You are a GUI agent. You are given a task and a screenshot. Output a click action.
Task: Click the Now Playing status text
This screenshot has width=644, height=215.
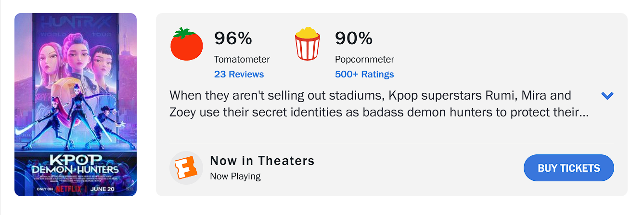(235, 176)
